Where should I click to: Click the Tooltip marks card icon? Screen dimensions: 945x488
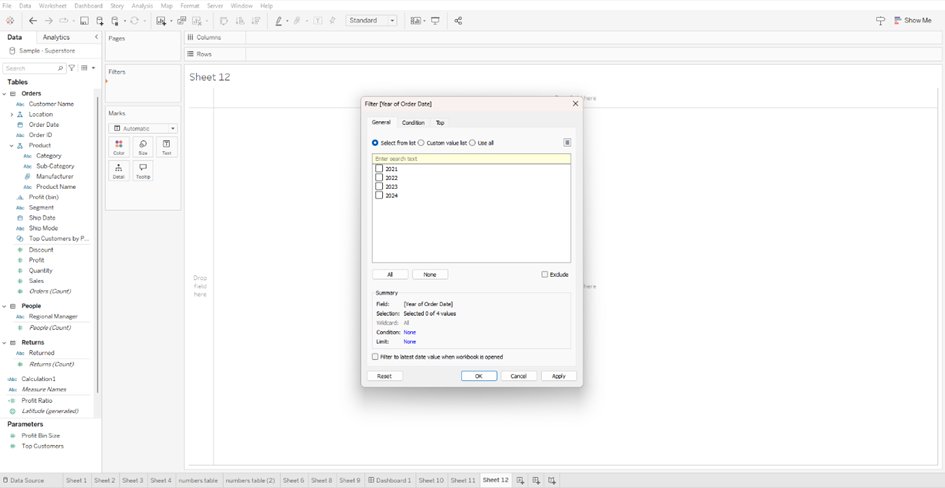click(143, 169)
